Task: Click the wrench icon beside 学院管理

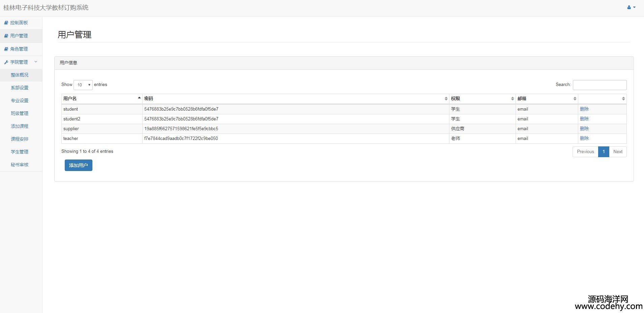Action: point(6,62)
